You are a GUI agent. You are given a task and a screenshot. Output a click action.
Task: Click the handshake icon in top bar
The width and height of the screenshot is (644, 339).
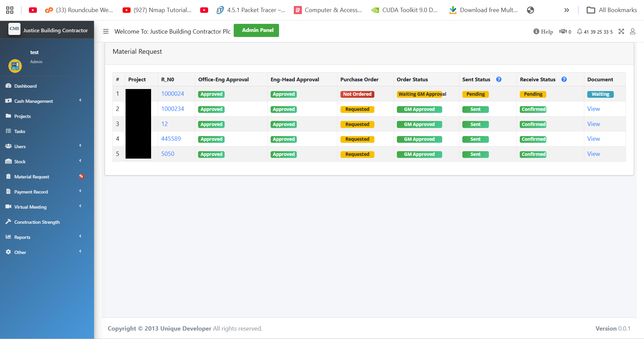(563, 32)
